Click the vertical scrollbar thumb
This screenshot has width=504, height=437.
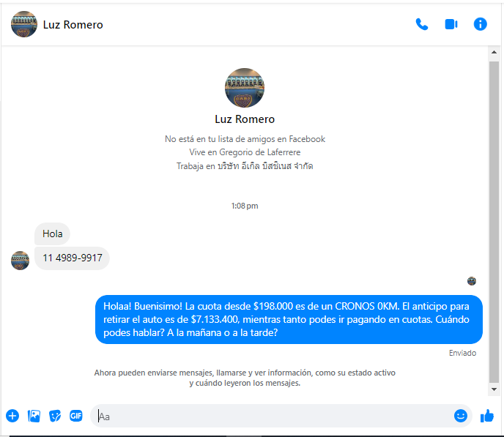[x=494, y=222]
